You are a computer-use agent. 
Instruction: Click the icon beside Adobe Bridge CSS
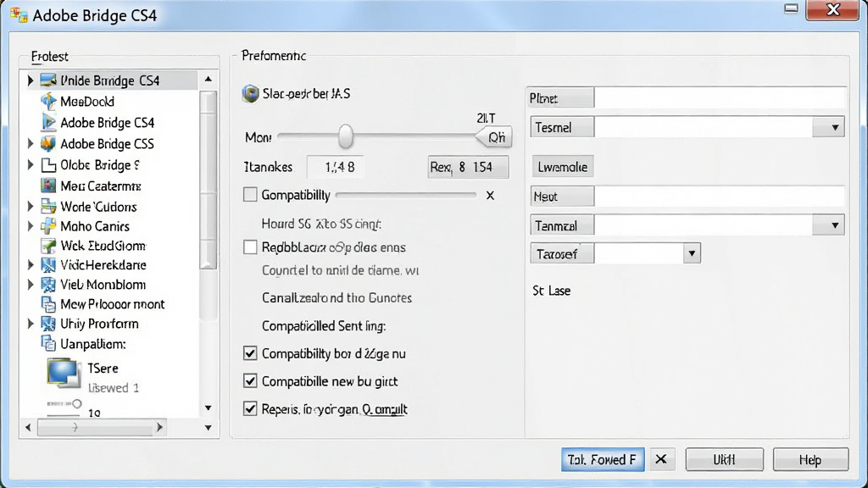coord(48,143)
